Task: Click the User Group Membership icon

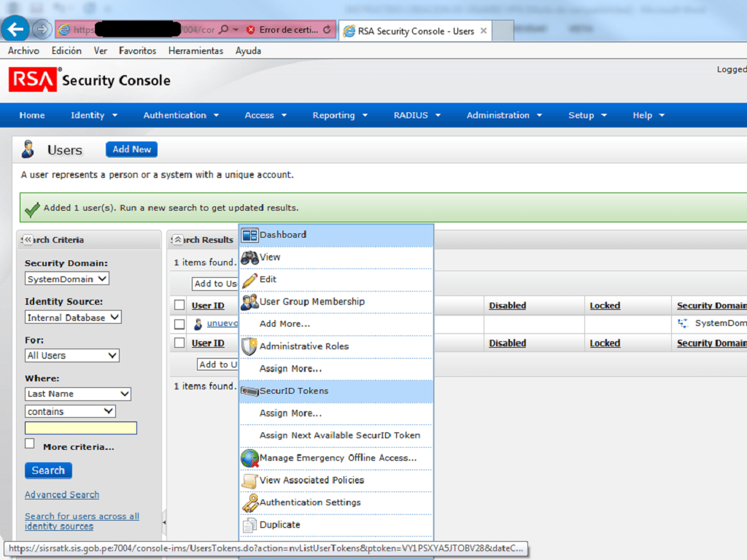Action: tap(249, 302)
